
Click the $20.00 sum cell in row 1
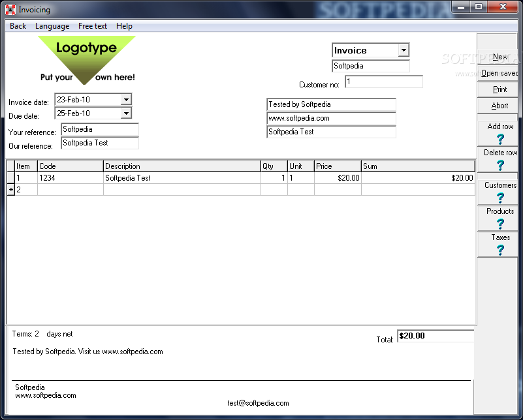pyautogui.click(x=419, y=178)
